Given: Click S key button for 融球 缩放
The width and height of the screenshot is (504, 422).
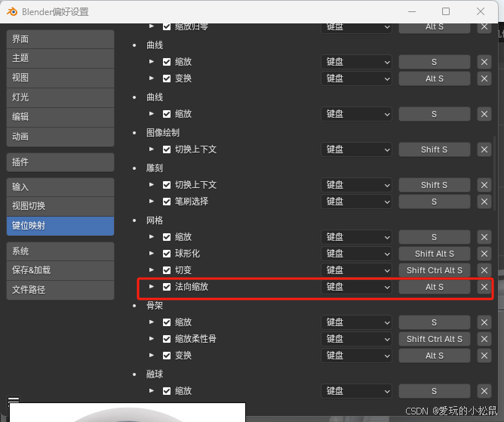Looking at the screenshot, I should [435, 391].
